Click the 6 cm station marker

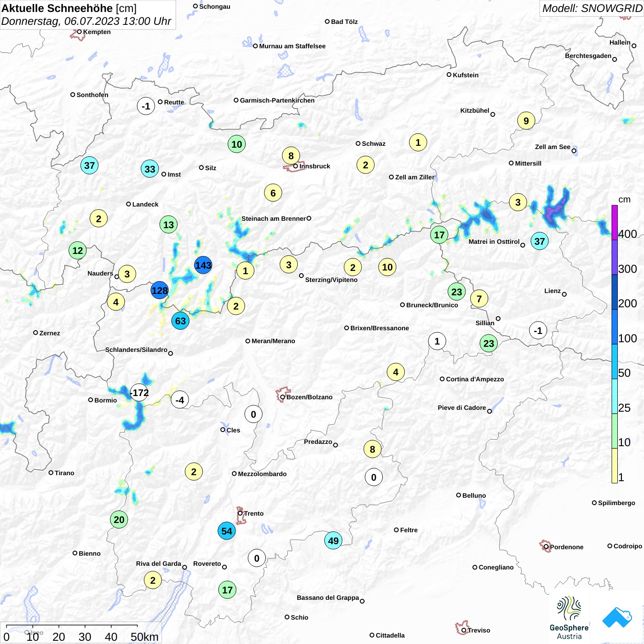(x=273, y=193)
